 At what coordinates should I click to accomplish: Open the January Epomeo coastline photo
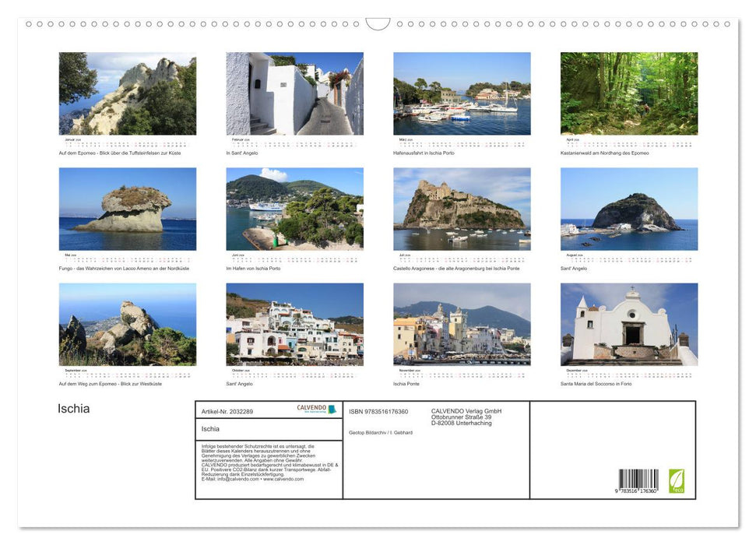pos(127,93)
